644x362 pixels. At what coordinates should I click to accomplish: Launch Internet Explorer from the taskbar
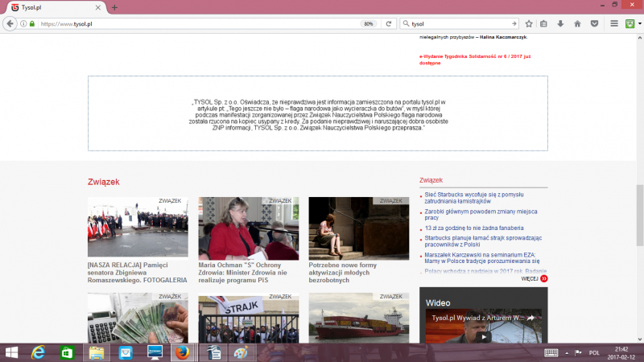[x=38, y=352]
